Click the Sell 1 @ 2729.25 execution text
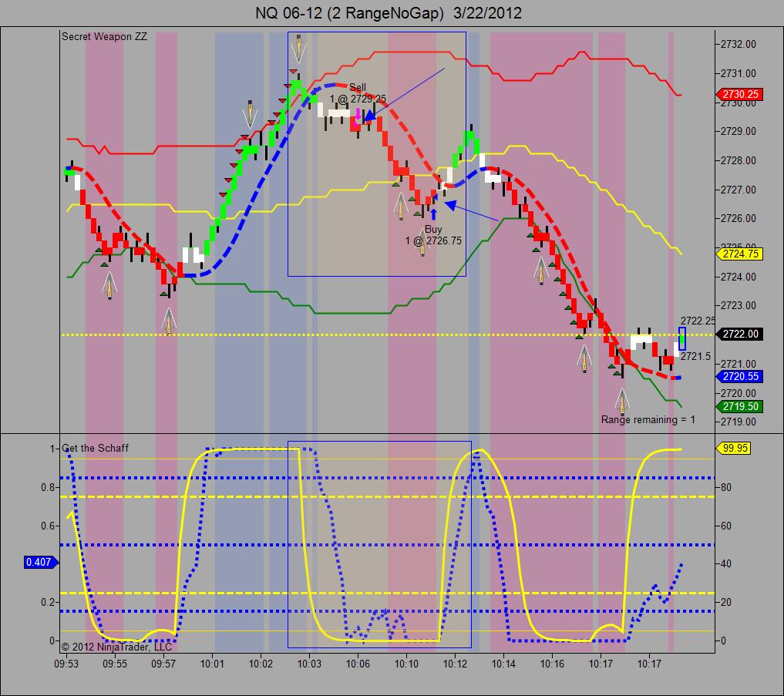This screenshot has width=784, height=696. point(358,93)
